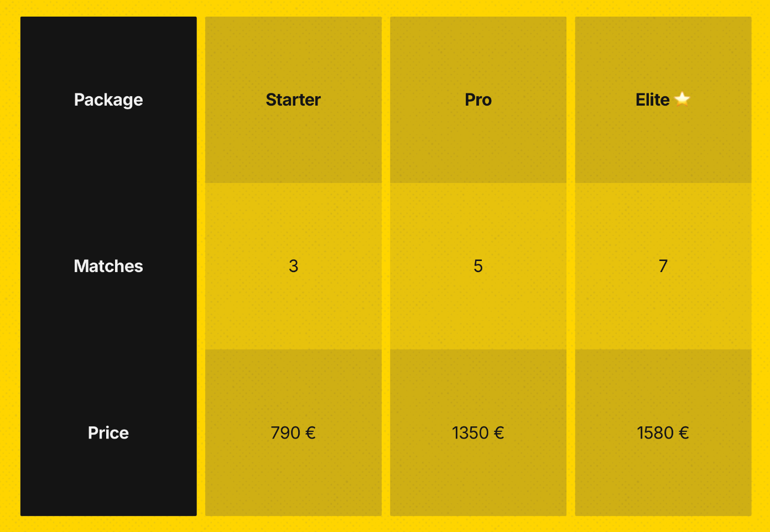
Task: Click the word Elite in header
Action: pos(652,100)
